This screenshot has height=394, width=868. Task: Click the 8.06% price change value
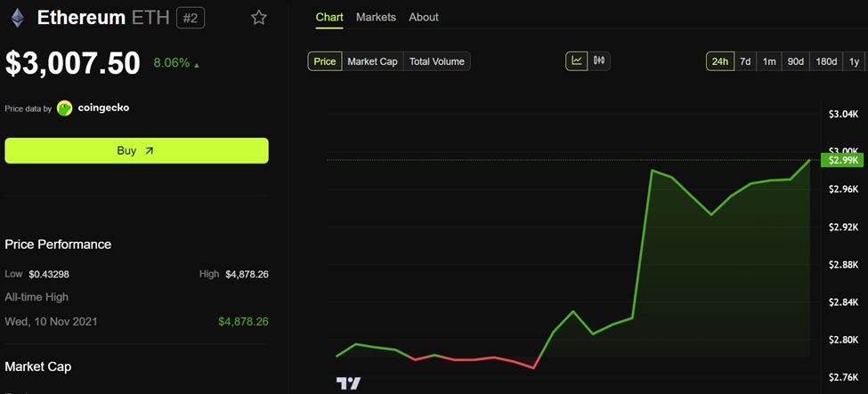click(x=172, y=62)
